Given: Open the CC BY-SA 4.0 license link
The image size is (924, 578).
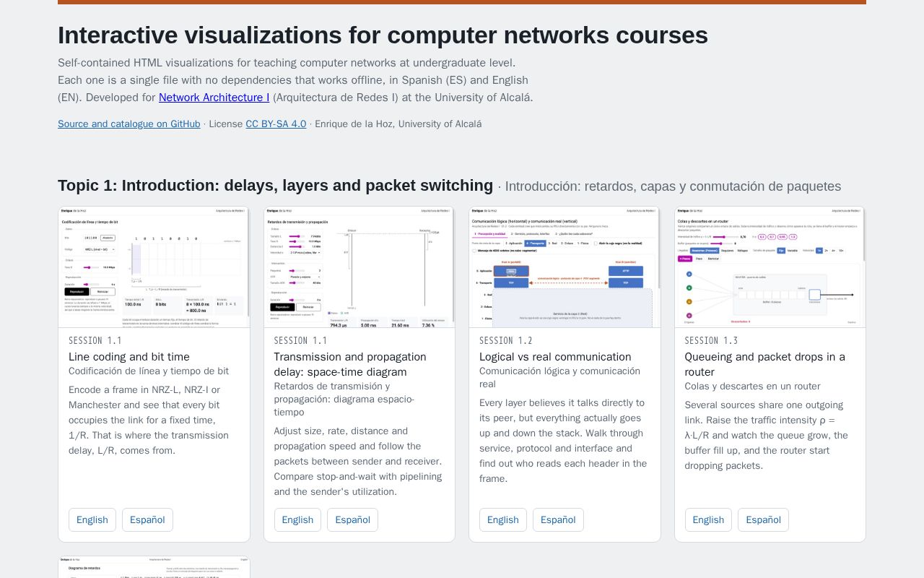Looking at the screenshot, I should (x=276, y=124).
